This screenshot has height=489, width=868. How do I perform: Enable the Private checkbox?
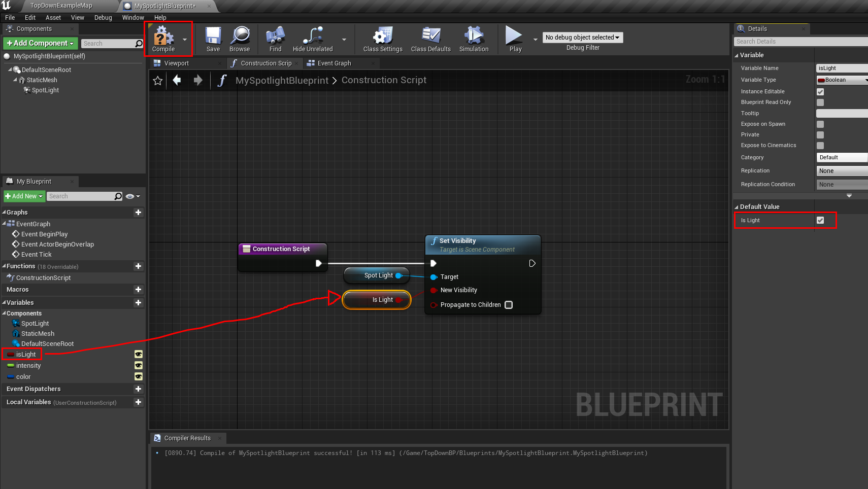(820, 135)
